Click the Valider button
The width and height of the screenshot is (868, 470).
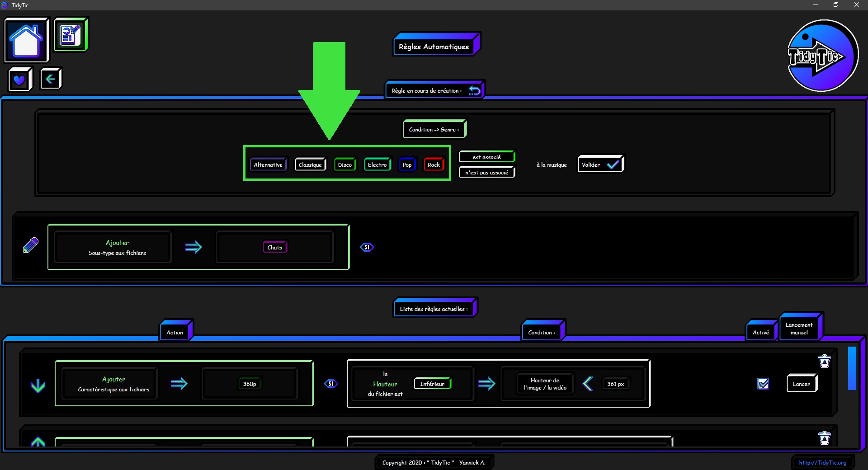click(600, 164)
